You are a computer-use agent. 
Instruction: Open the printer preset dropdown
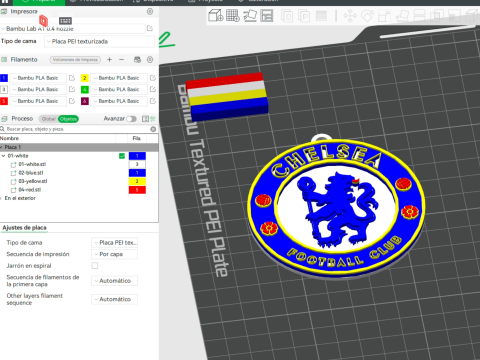click(x=73, y=29)
